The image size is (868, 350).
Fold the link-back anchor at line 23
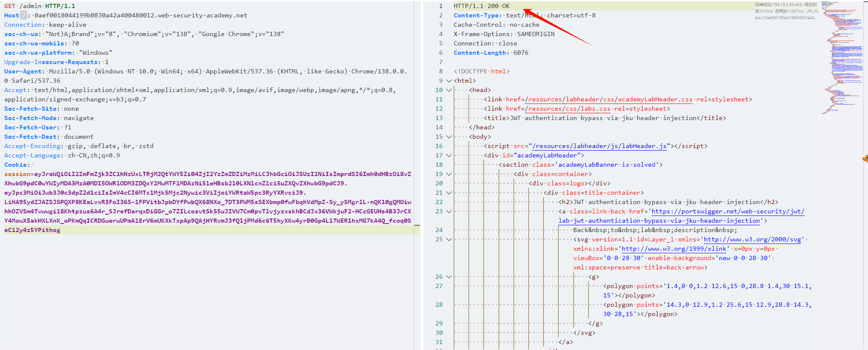point(449,211)
